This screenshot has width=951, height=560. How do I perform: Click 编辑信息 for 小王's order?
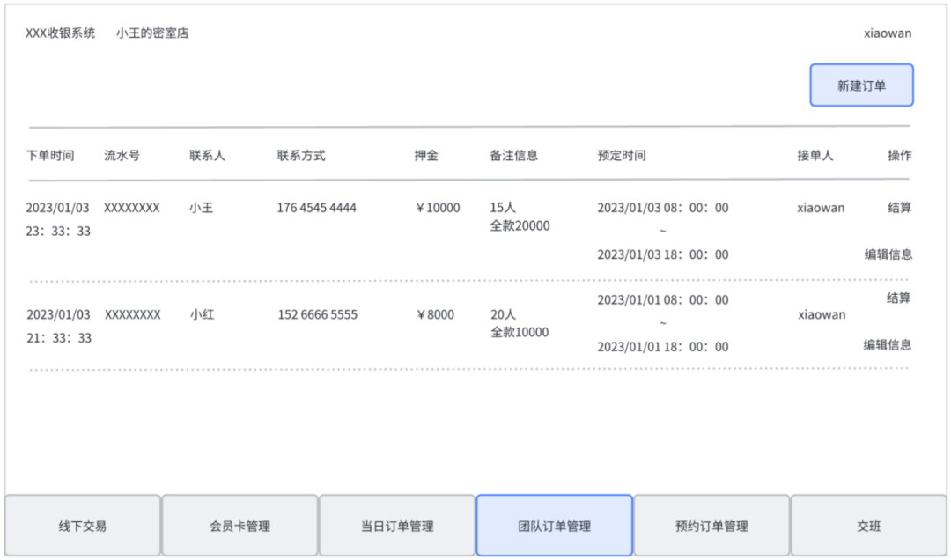pos(892,254)
